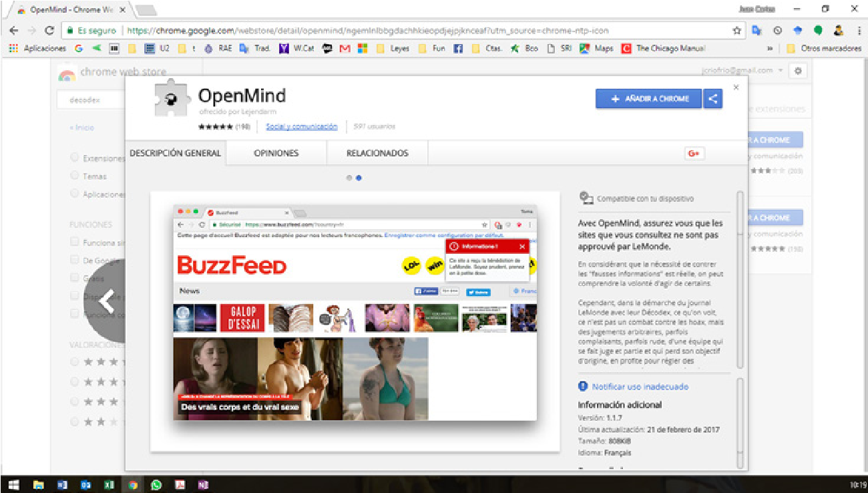The height and width of the screenshot is (493, 868).
Task: Expand the bookmarks overflow chevron
Action: tap(771, 49)
